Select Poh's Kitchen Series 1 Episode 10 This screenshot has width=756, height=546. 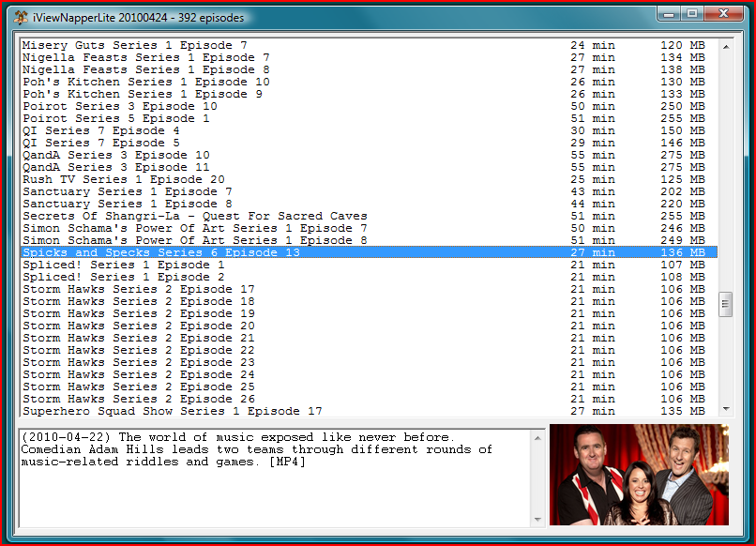point(370,82)
